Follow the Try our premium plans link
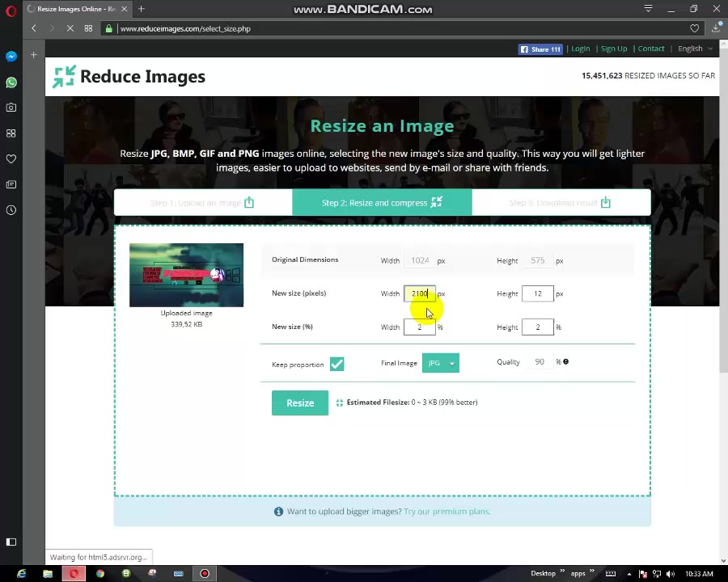 coord(447,512)
